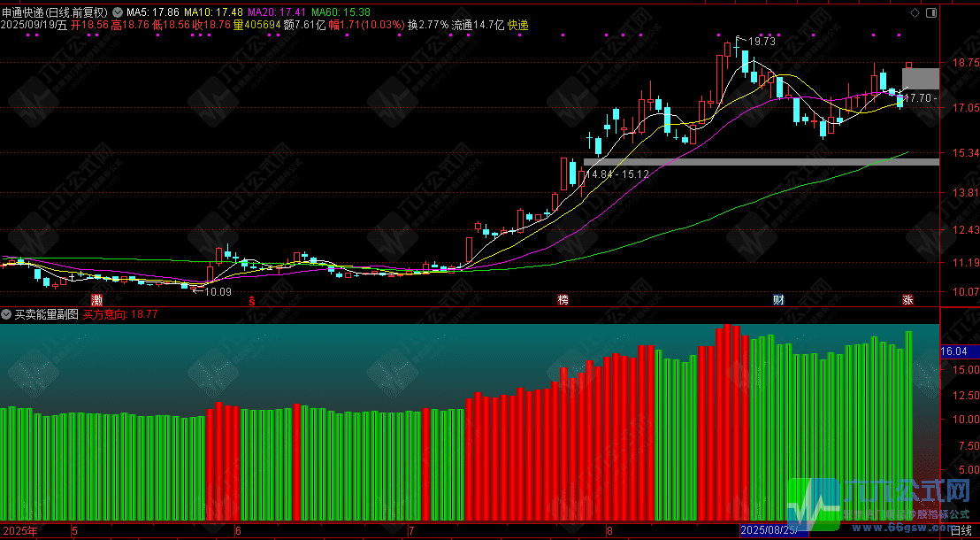Viewport: 980px width, 540px height.
Task: Click the 榜 info marker below the chart
Action: tap(563, 300)
